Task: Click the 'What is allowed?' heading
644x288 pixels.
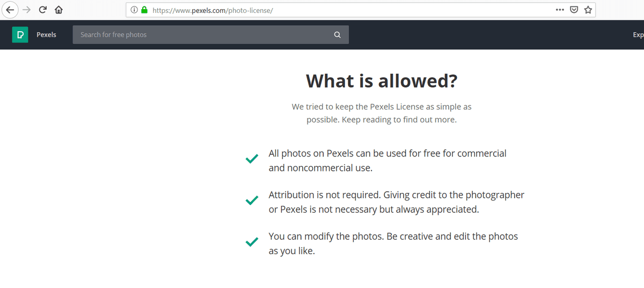Action: 382,81
